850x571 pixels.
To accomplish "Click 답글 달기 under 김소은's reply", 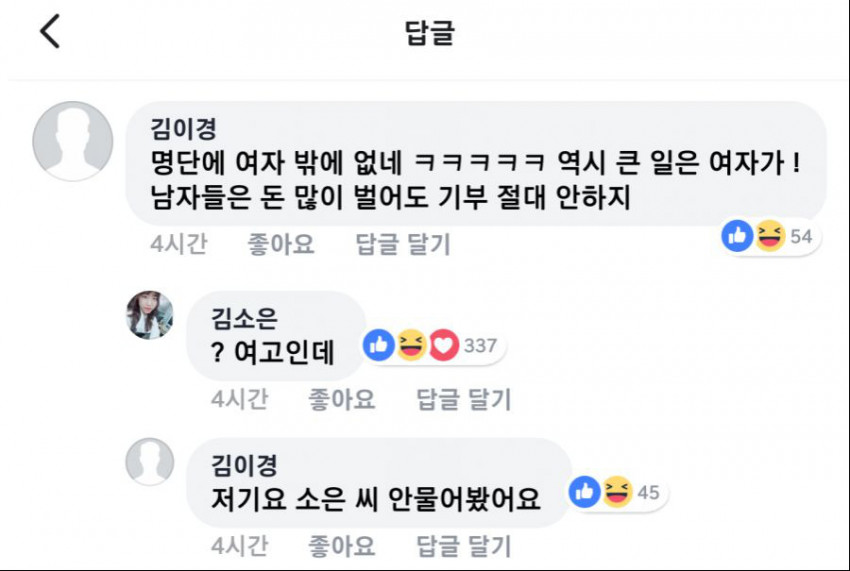I will coord(463,400).
